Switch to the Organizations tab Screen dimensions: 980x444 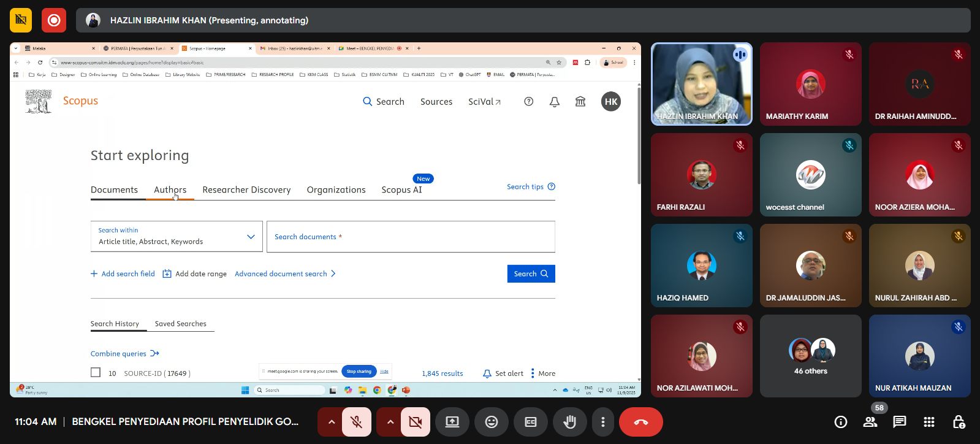click(336, 190)
